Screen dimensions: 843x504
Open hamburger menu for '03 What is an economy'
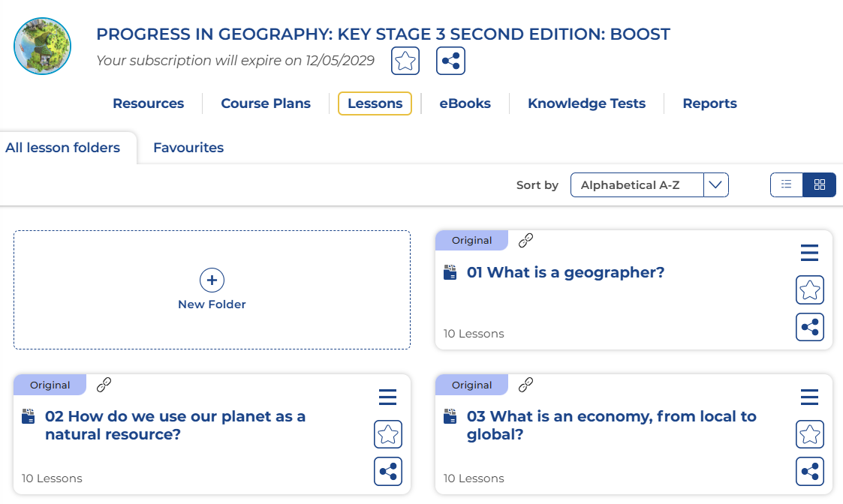[x=809, y=397]
